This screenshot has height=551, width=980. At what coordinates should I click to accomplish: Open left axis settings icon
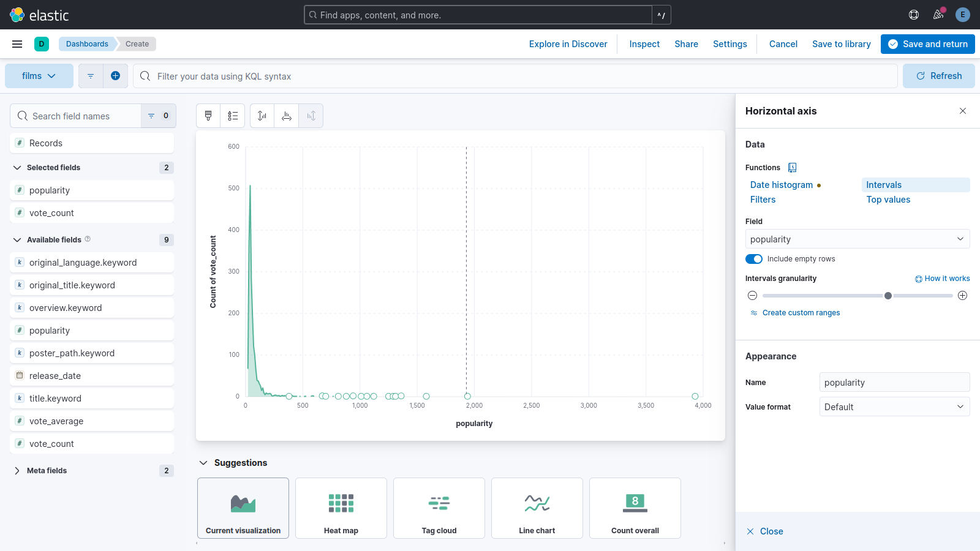click(x=262, y=116)
